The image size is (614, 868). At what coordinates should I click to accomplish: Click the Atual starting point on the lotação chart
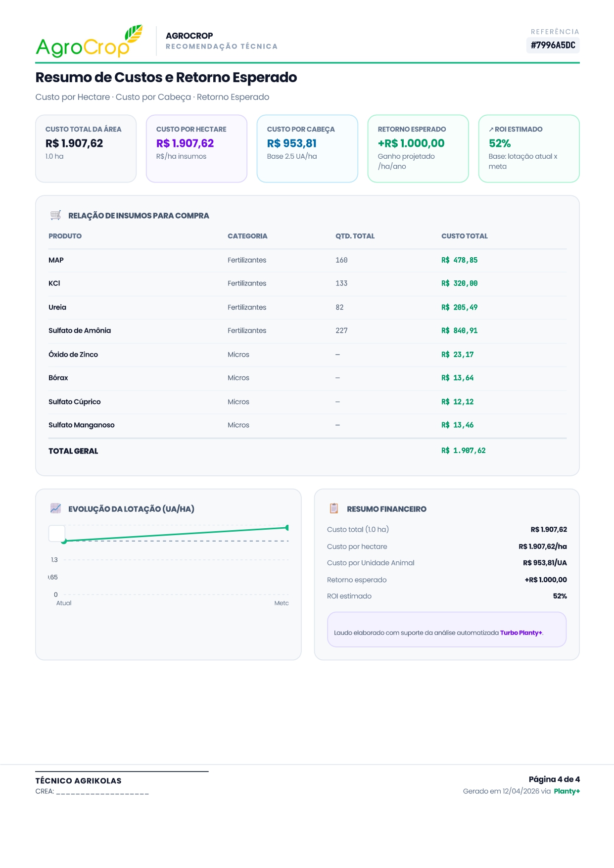(x=64, y=541)
